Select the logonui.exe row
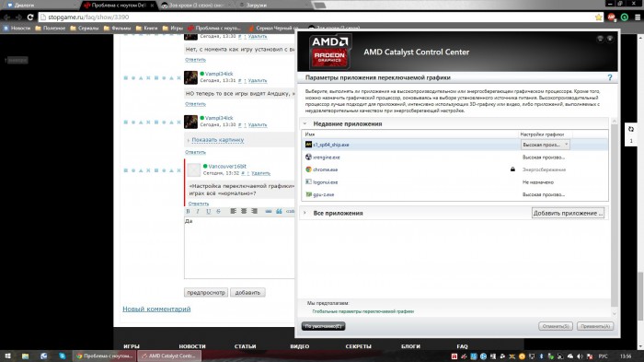Screen dimensions: 644x362 point(454,182)
